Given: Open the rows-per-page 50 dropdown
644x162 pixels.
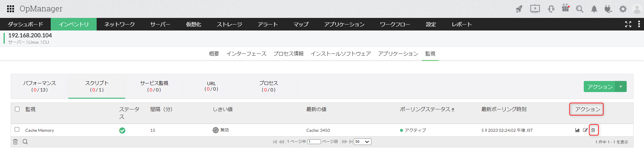Looking at the screenshot, I should 362,142.
